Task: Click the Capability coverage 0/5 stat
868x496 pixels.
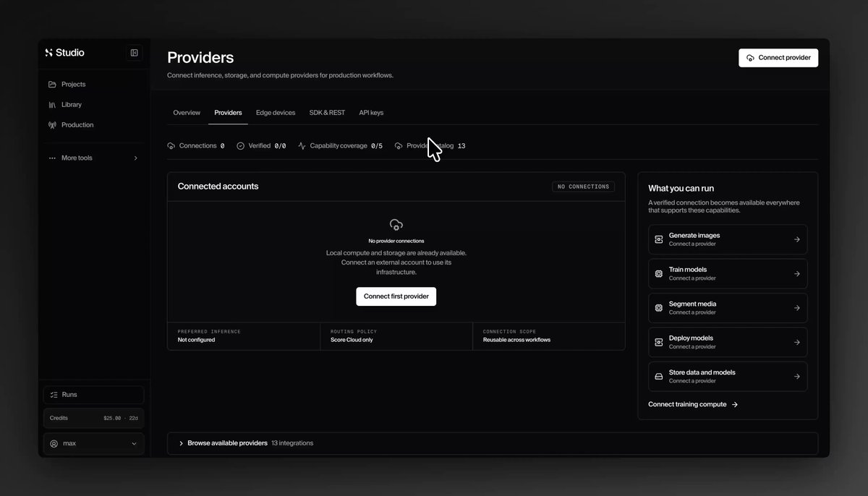Action: [x=341, y=146]
